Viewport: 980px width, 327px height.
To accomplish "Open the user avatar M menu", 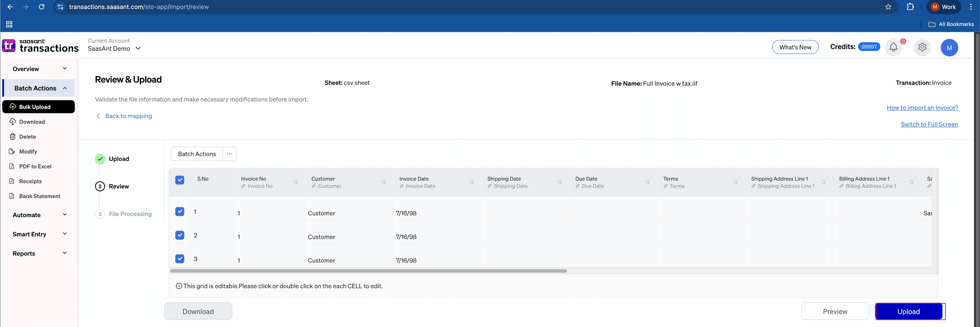I will (949, 48).
